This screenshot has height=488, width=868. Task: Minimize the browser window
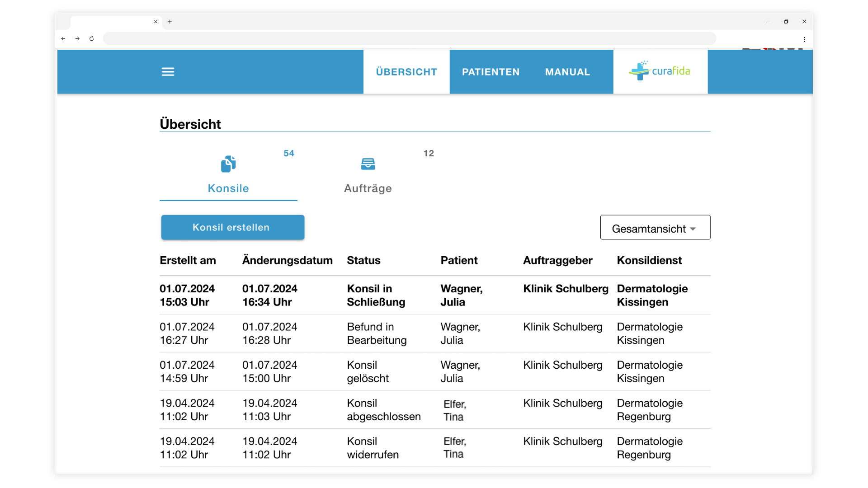point(768,22)
